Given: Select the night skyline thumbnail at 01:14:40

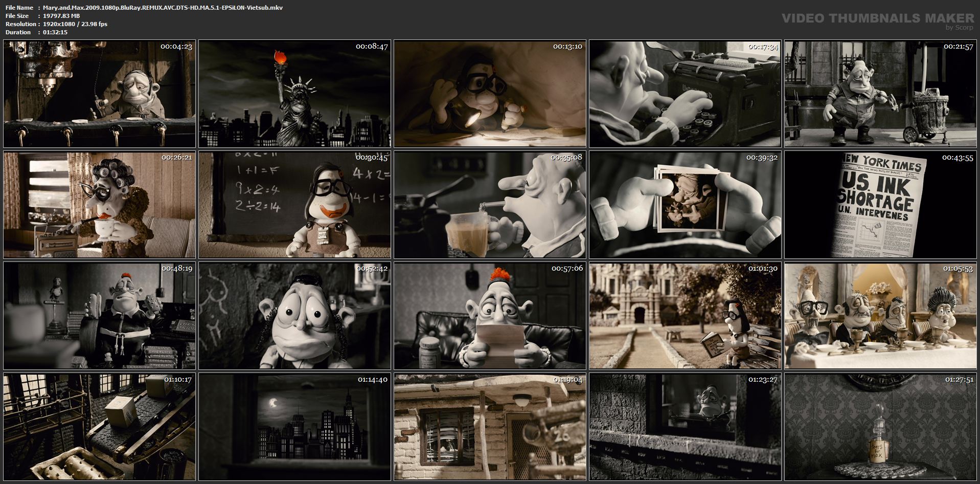Looking at the screenshot, I should coord(294,427).
